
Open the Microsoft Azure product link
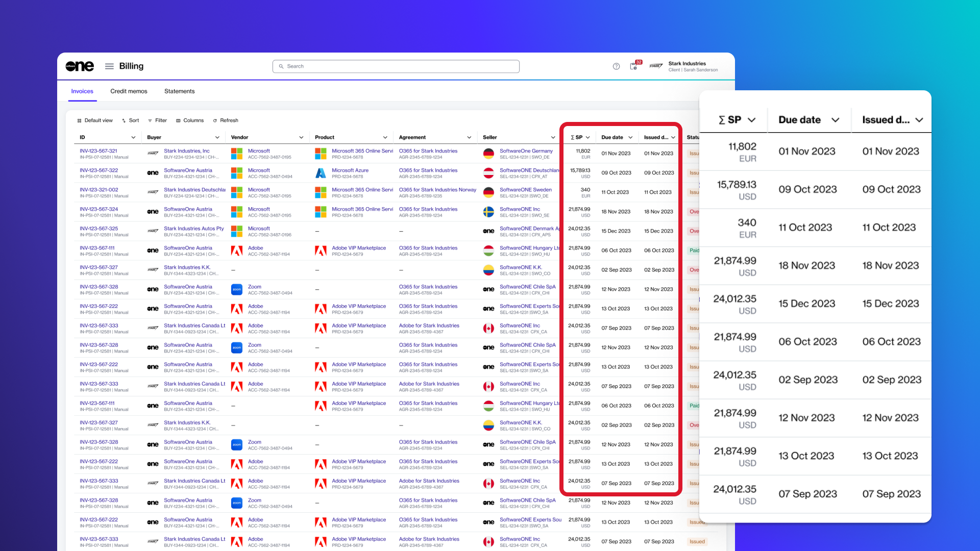[x=350, y=170]
